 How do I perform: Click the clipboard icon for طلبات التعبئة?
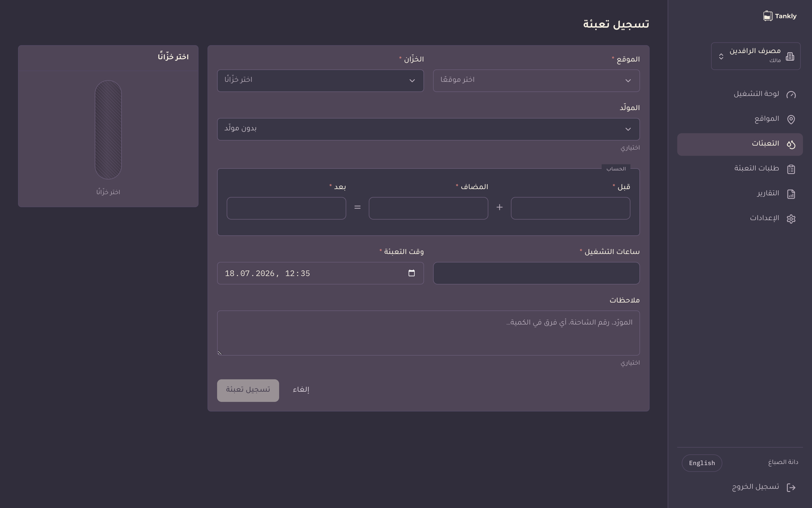click(x=791, y=169)
